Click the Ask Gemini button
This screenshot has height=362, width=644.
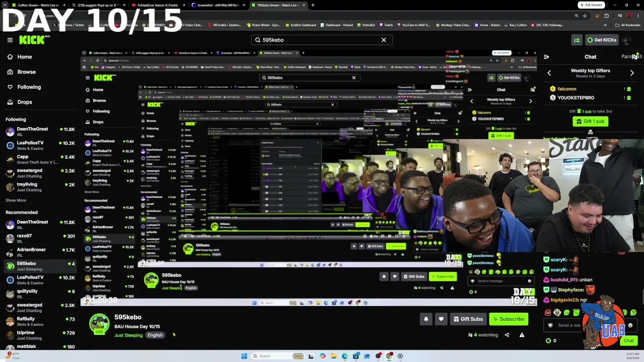click(590, 5)
